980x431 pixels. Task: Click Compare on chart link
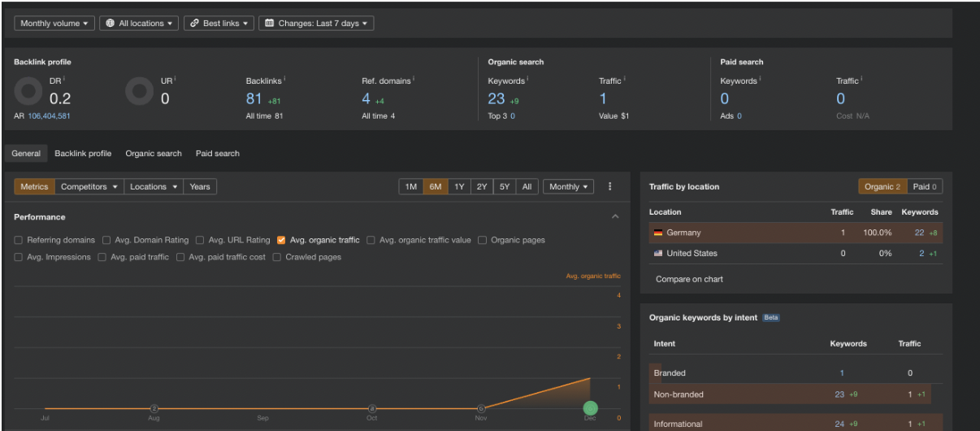click(x=689, y=280)
